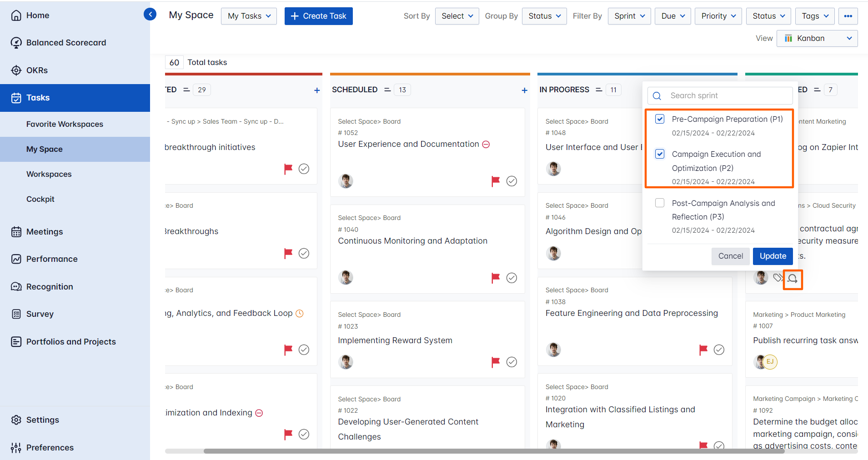Expand the Priority filter dropdown
The height and width of the screenshot is (460, 868).
[x=717, y=16]
